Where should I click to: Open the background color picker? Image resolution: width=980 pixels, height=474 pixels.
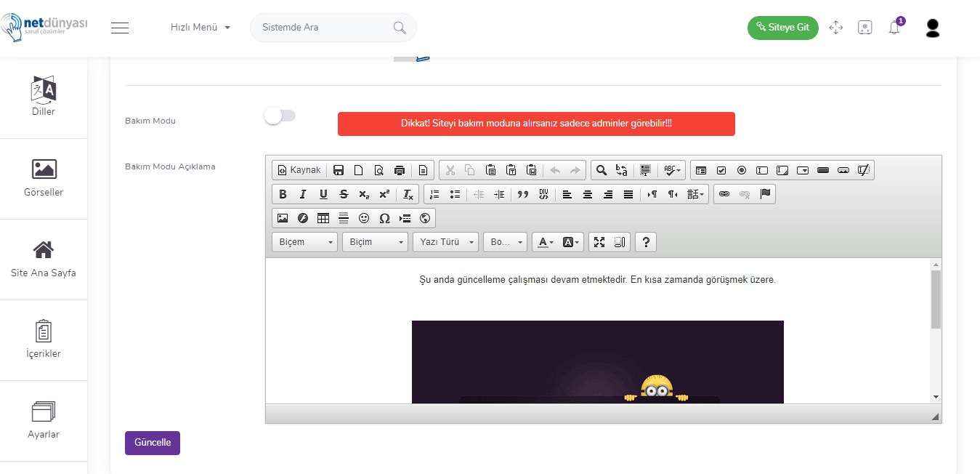point(571,242)
